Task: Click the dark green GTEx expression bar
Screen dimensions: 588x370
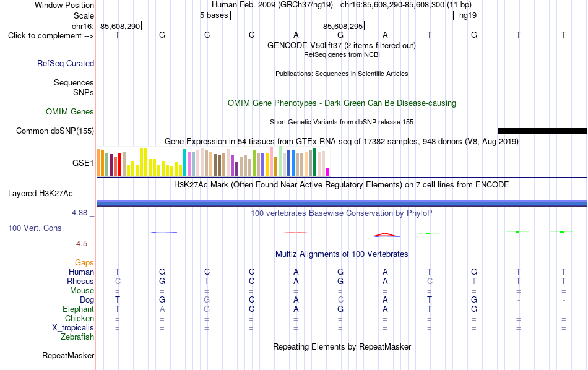Action: (x=314, y=162)
